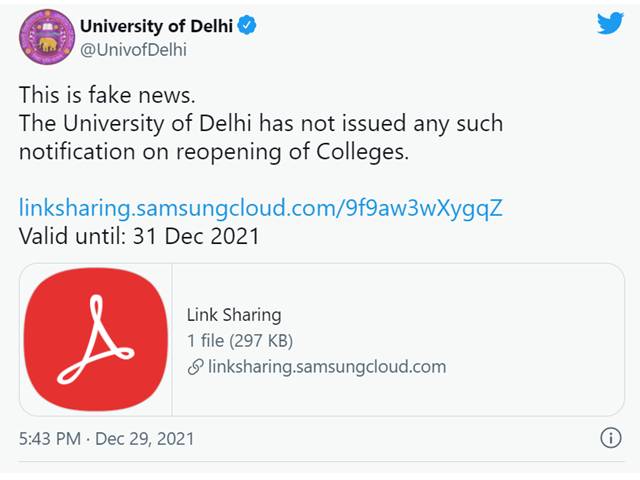The width and height of the screenshot is (640, 480).
Task: Click the red Adobe PDF file icon
Action: point(96,340)
